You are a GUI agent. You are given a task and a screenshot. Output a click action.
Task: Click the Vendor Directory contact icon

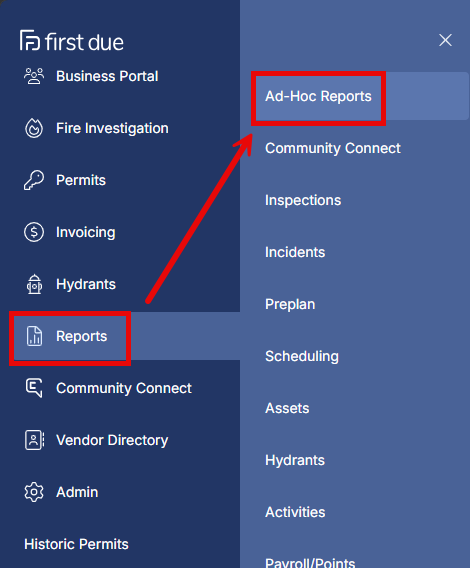click(x=34, y=440)
